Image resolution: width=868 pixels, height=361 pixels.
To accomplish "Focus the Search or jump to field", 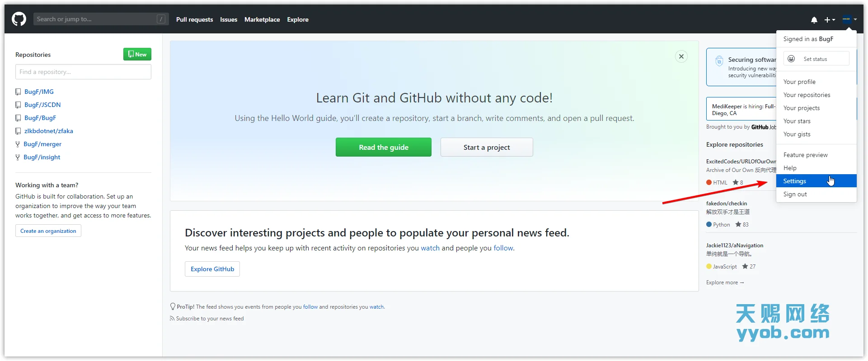I will tap(101, 19).
